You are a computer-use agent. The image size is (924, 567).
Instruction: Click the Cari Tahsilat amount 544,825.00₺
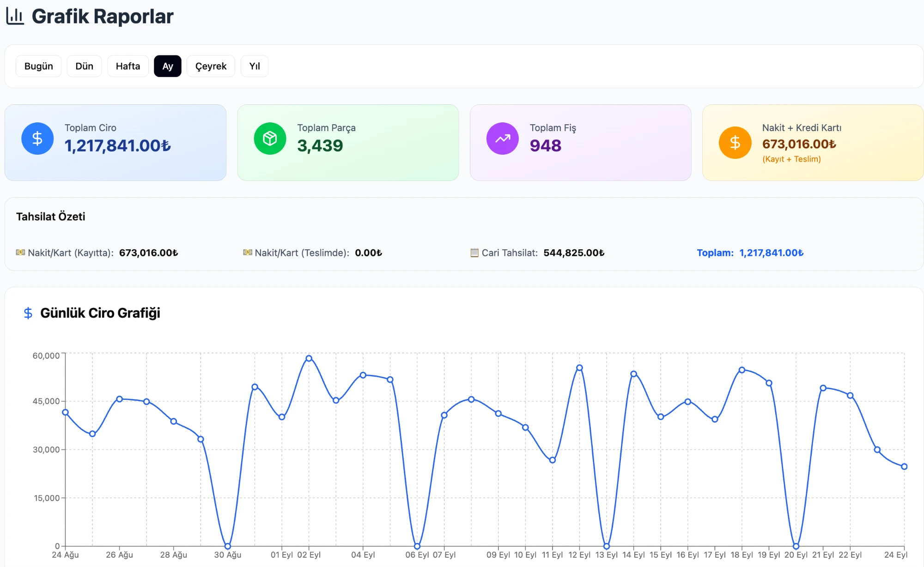(574, 253)
